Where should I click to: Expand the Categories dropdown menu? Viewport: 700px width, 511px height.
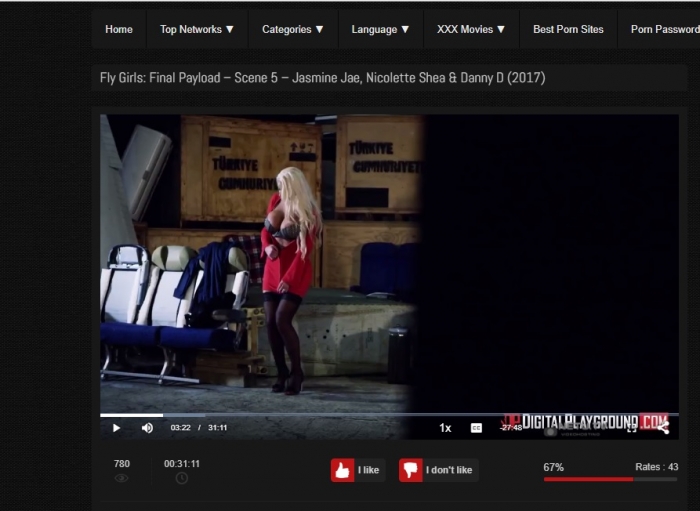[x=293, y=29]
